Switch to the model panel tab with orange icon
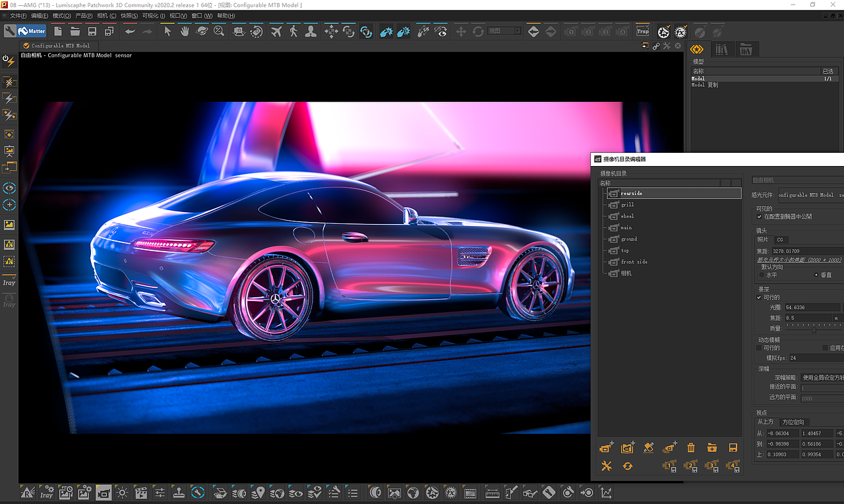The width and height of the screenshot is (844, 504). coord(698,49)
